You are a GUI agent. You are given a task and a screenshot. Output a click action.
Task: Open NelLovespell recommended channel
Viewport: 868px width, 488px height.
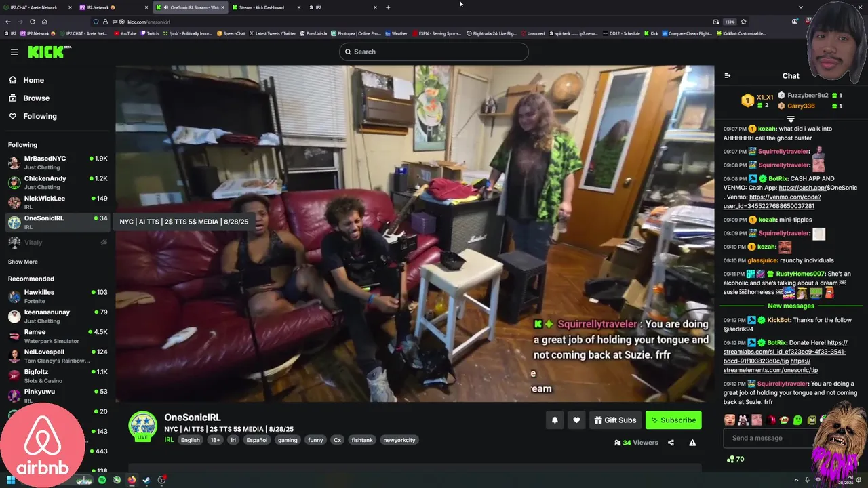[x=58, y=356]
